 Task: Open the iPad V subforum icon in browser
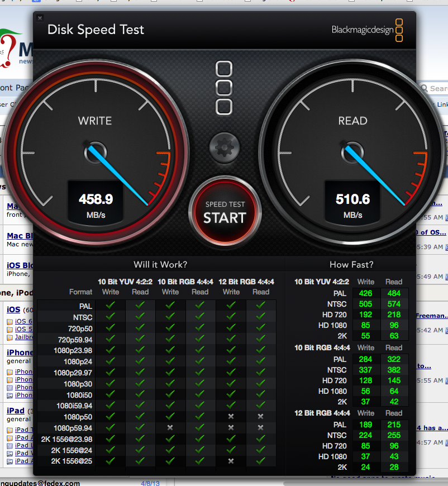click(10, 454)
